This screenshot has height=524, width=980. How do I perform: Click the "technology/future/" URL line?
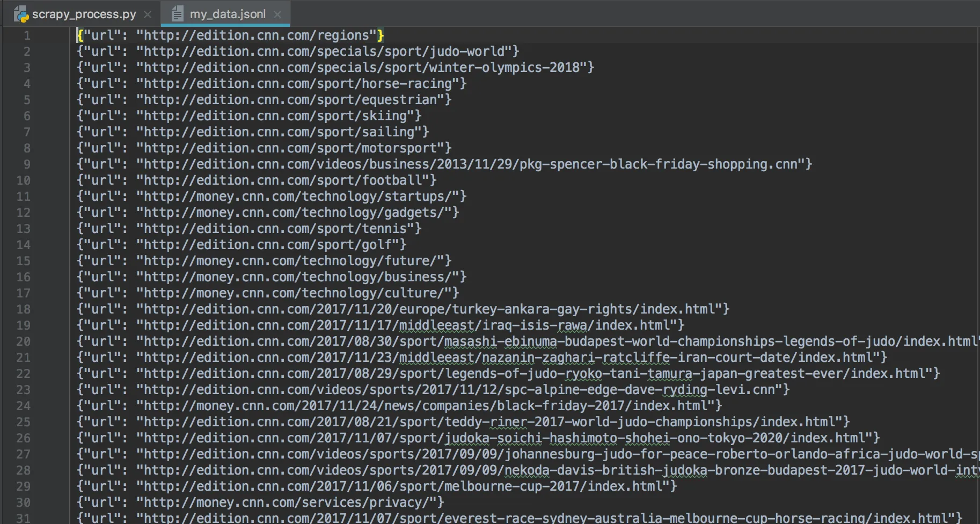[264, 261]
